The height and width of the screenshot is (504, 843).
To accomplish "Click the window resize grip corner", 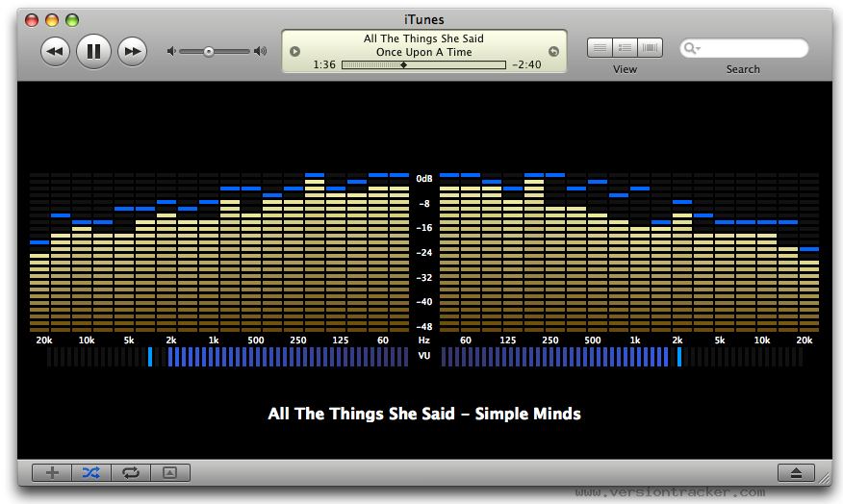I will (824, 477).
